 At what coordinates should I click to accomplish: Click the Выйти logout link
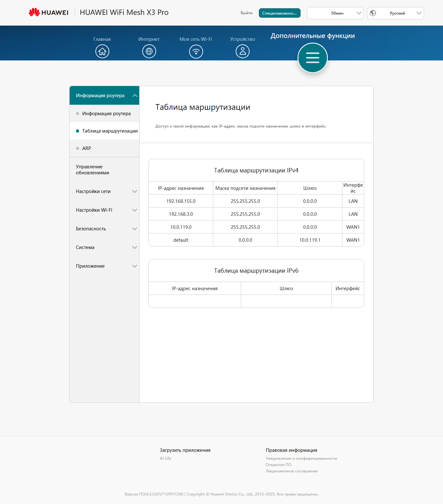click(x=246, y=13)
